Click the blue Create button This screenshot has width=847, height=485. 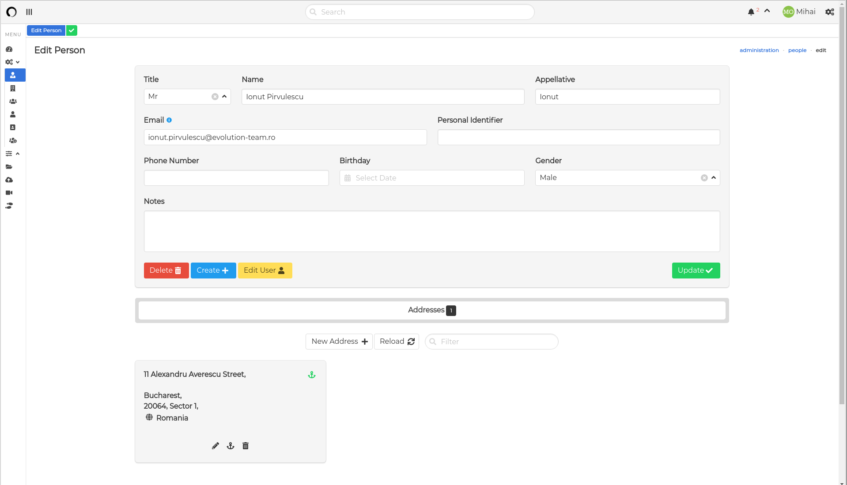pos(213,270)
